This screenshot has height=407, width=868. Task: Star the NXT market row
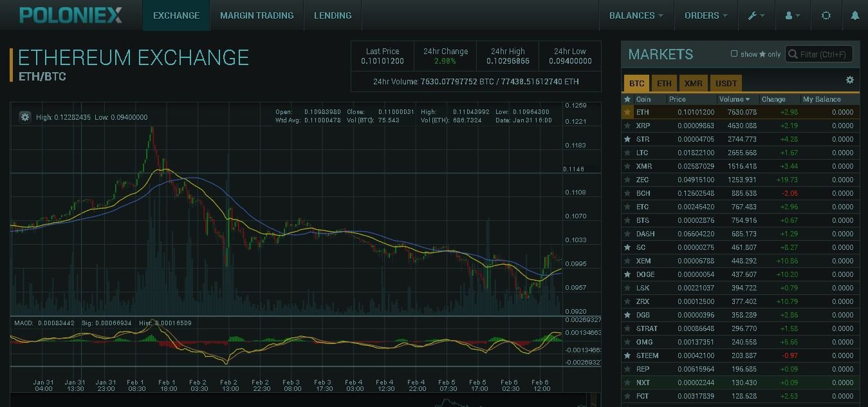tap(627, 383)
